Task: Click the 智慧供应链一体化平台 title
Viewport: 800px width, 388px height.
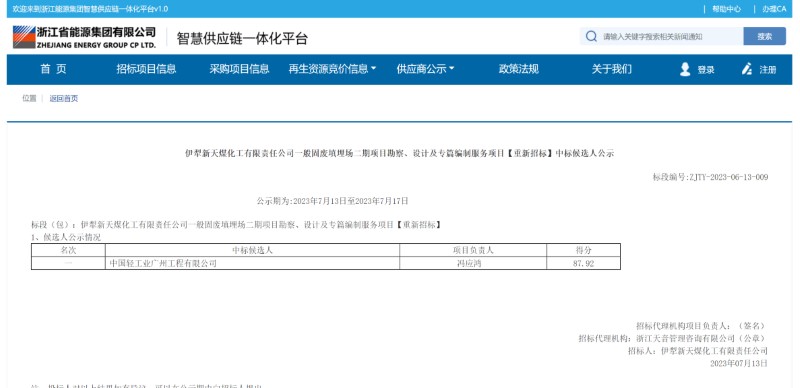Action: click(x=242, y=38)
